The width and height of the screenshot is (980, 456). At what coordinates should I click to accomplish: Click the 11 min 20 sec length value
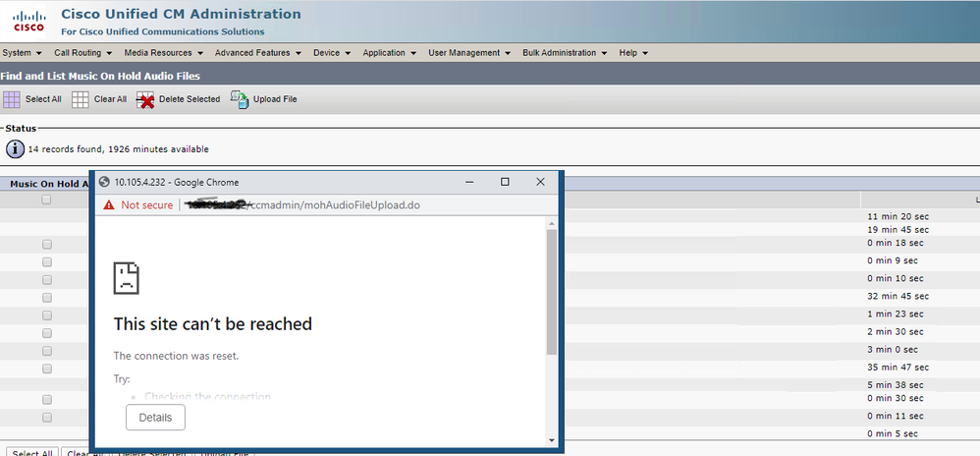(898, 216)
